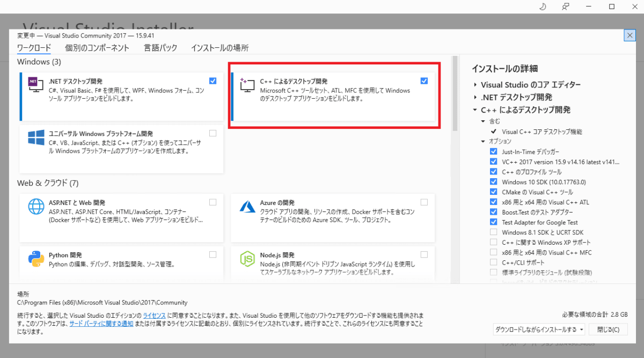Collapse the オプション section
Image resolution: width=644 pixels, height=358 pixels.
coord(484,141)
